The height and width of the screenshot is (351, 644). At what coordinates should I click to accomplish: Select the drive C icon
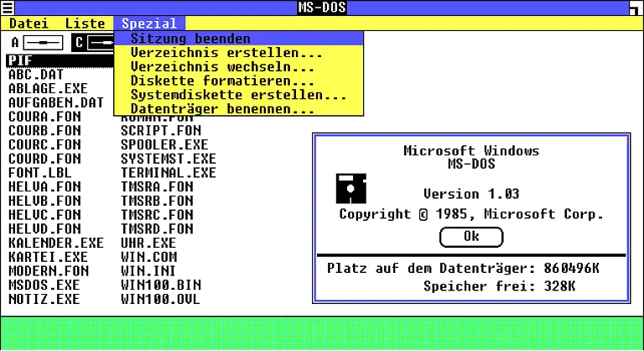(94, 43)
